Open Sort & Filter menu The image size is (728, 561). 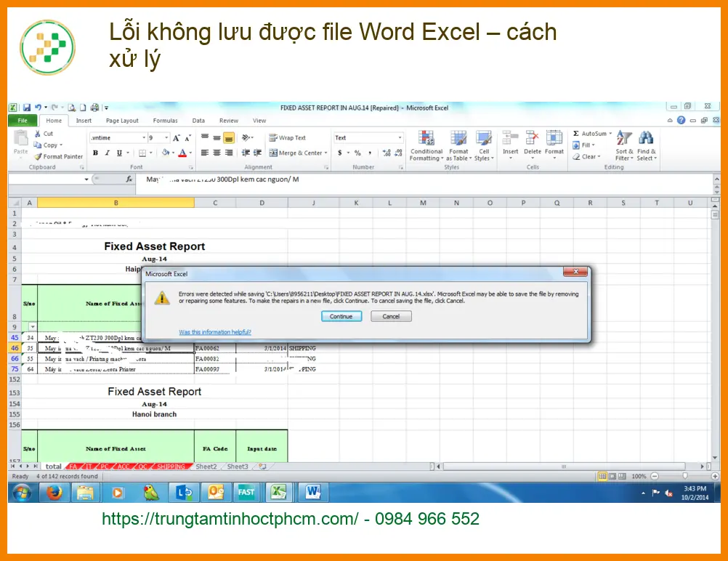tap(624, 146)
